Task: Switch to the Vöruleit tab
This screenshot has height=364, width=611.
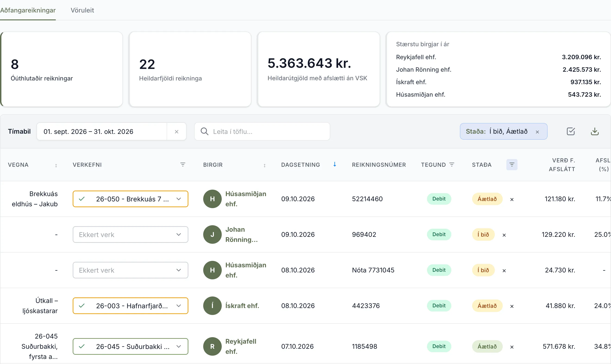Action: pos(82,10)
